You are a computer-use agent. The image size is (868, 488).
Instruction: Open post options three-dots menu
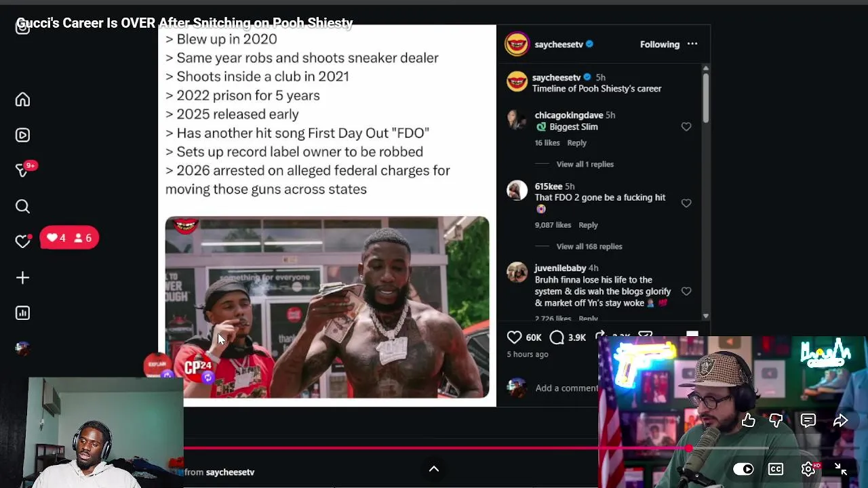pos(692,44)
